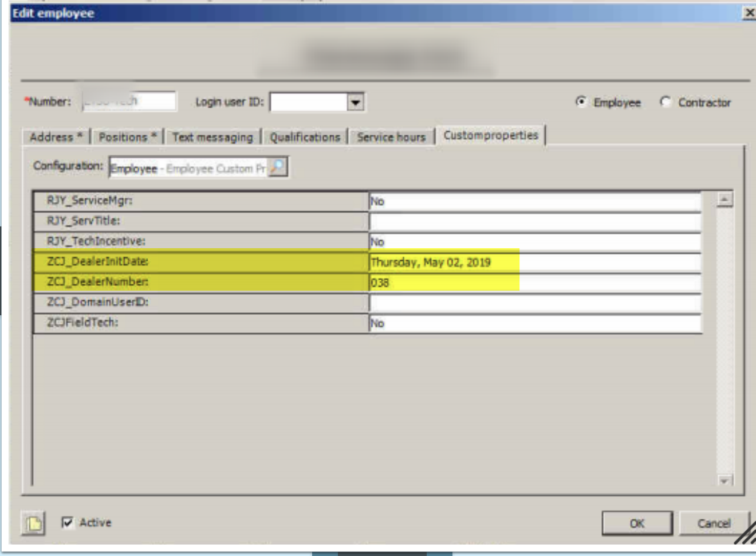Go to the Service hours tab
Image resolution: width=756 pixels, height=556 pixels.
(391, 137)
